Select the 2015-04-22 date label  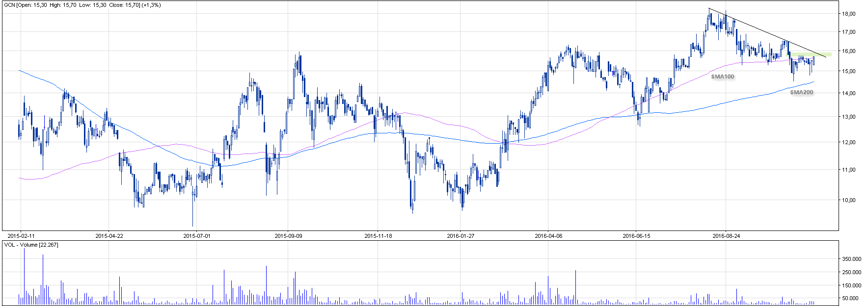(109, 236)
